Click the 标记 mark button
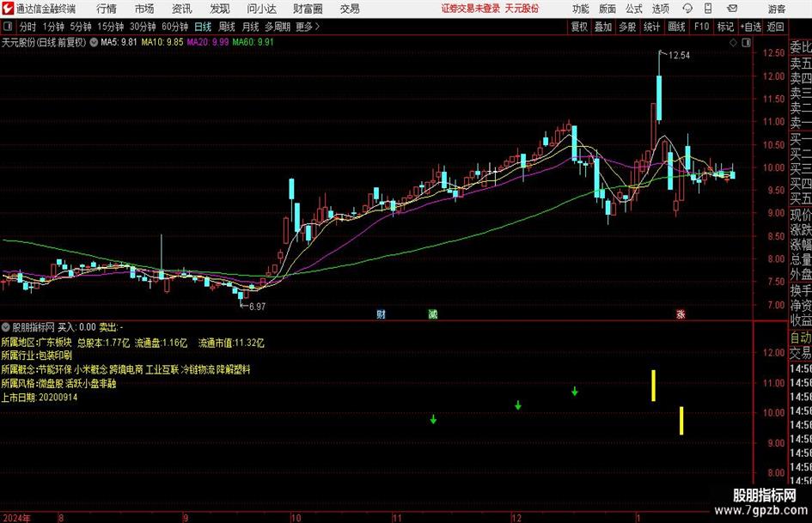 (x=725, y=27)
